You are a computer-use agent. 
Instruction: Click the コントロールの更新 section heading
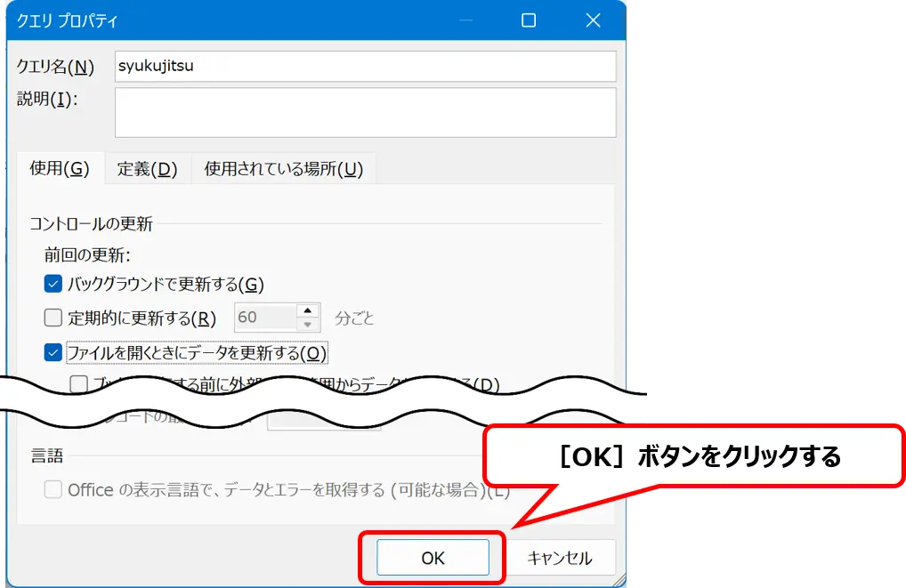[92, 223]
